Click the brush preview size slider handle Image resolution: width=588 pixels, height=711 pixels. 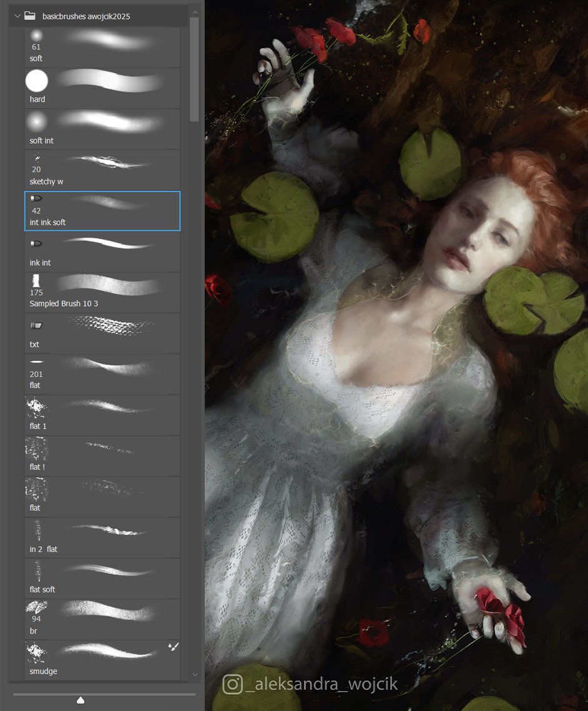81,700
